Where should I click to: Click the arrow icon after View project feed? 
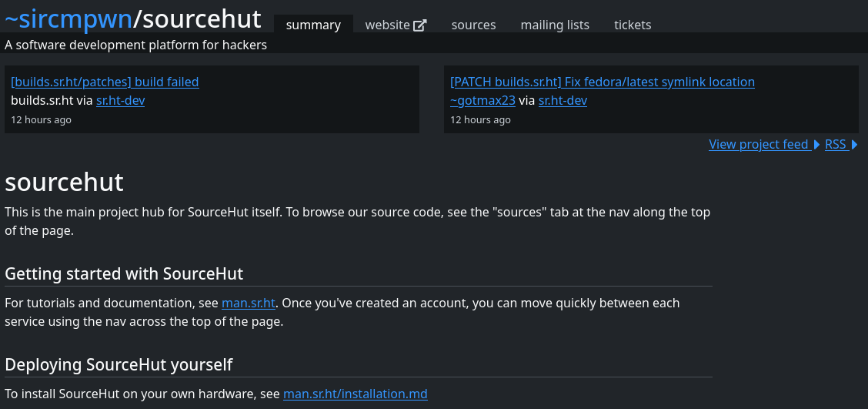click(816, 144)
